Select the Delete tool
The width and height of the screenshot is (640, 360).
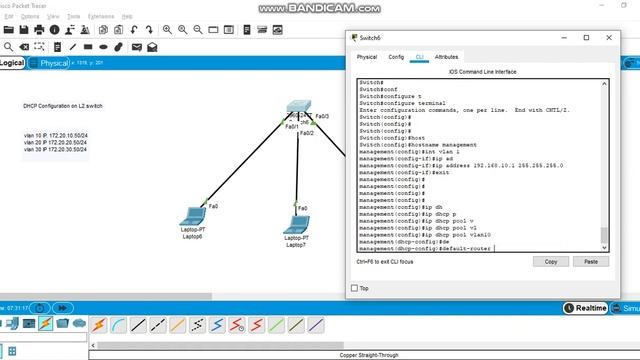(x=24, y=47)
